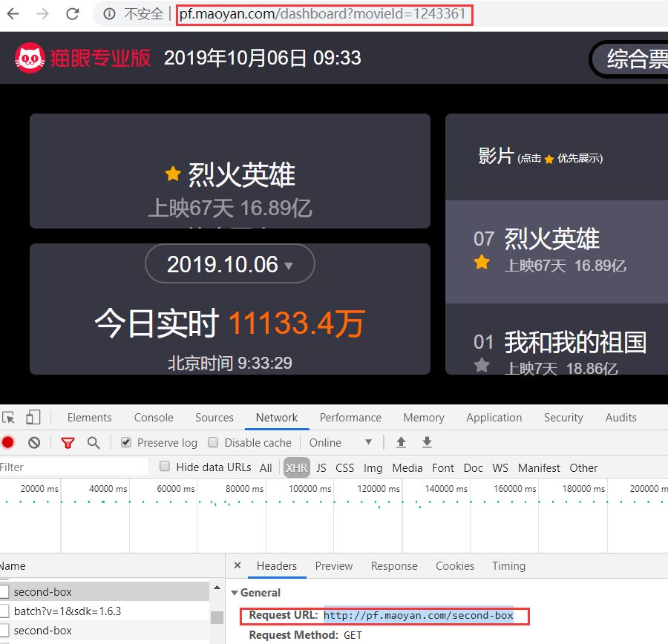This screenshot has width=668, height=644.
Task: Click the Filter input field
Action: pos(73,467)
